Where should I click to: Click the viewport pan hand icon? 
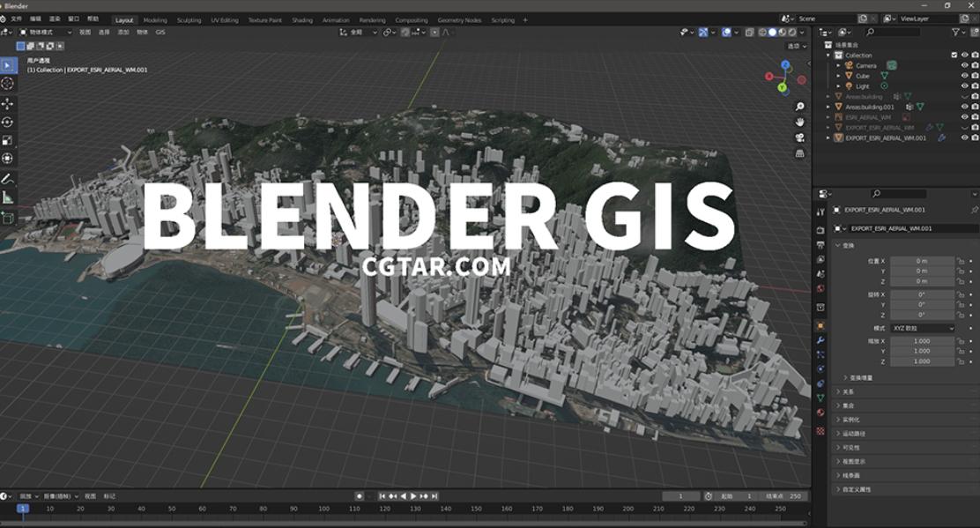tap(799, 122)
